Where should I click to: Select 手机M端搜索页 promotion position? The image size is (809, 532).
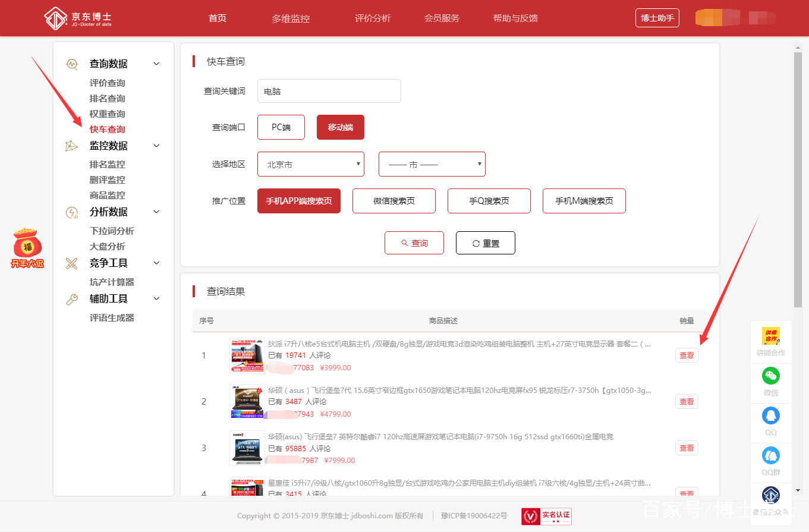tap(584, 201)
